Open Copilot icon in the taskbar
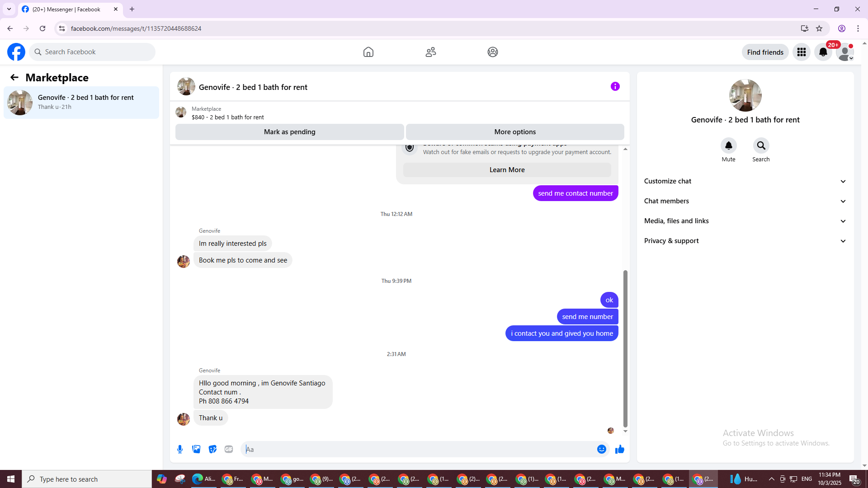This screenshot has width=868, height=488. click(162, 479)
